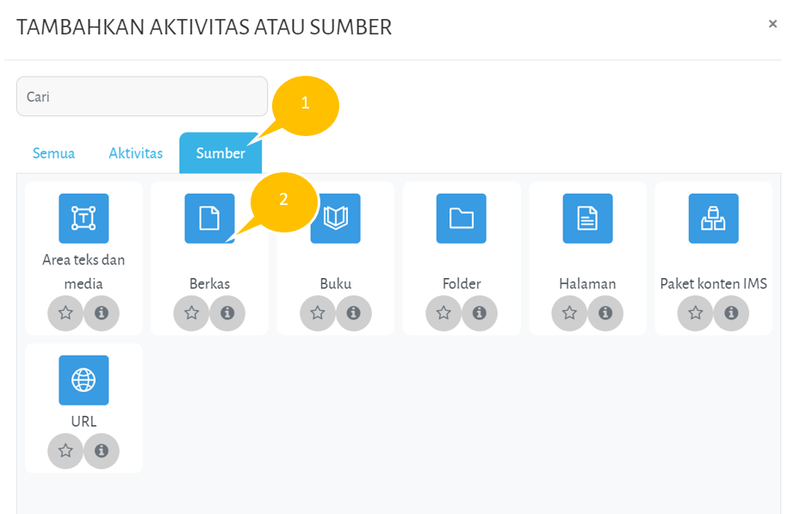Select the Folder resource icon
This screenshot has width=812, height=514.
pyautogui.click(x=462, y=219)
